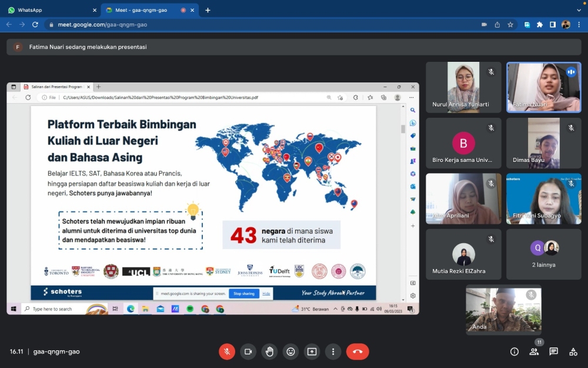Go forward in Chrome navigation
This screenshot has height=368, width=588.
pos(22,24)
